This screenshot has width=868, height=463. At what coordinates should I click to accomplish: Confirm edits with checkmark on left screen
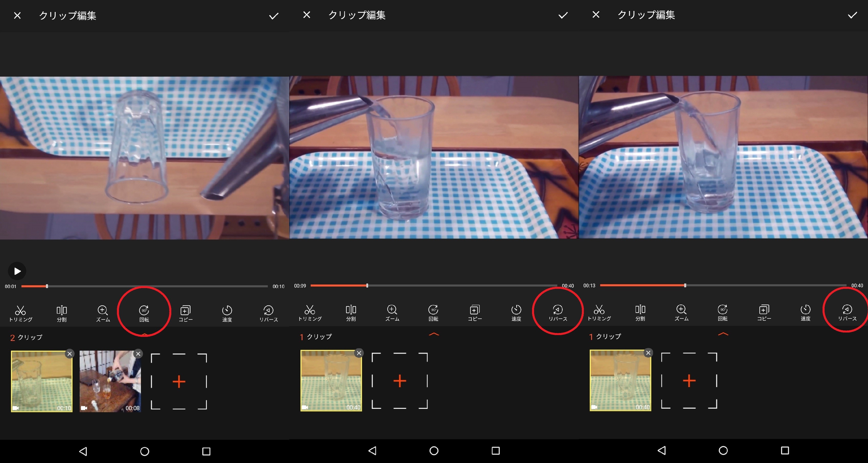274,16
